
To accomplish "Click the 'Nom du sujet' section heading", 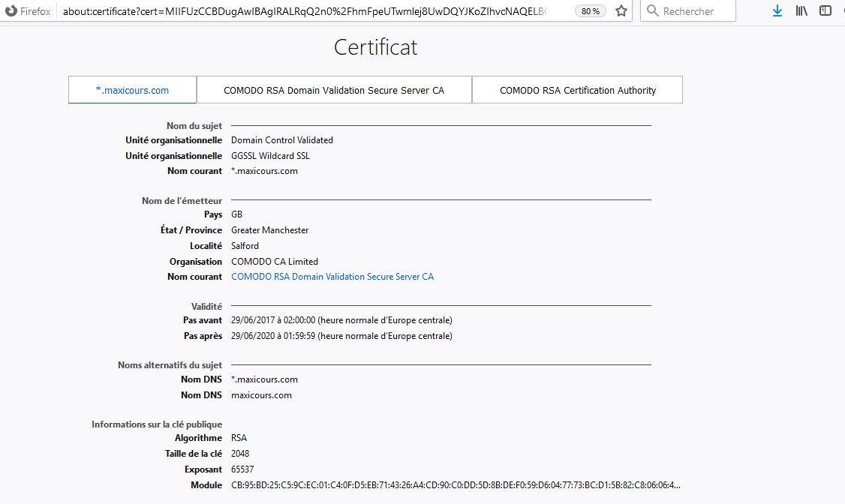I will (194, 126).
